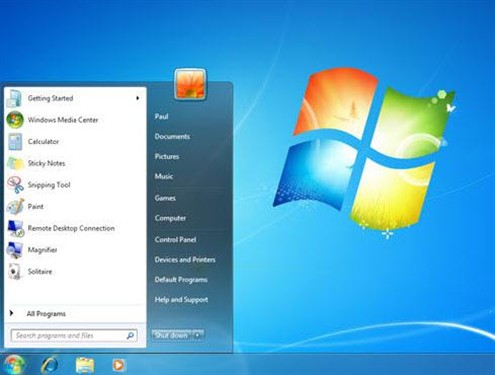Open the Paul user folder link
This screenshot has width=495, height=375.
[x=161, y=116]
